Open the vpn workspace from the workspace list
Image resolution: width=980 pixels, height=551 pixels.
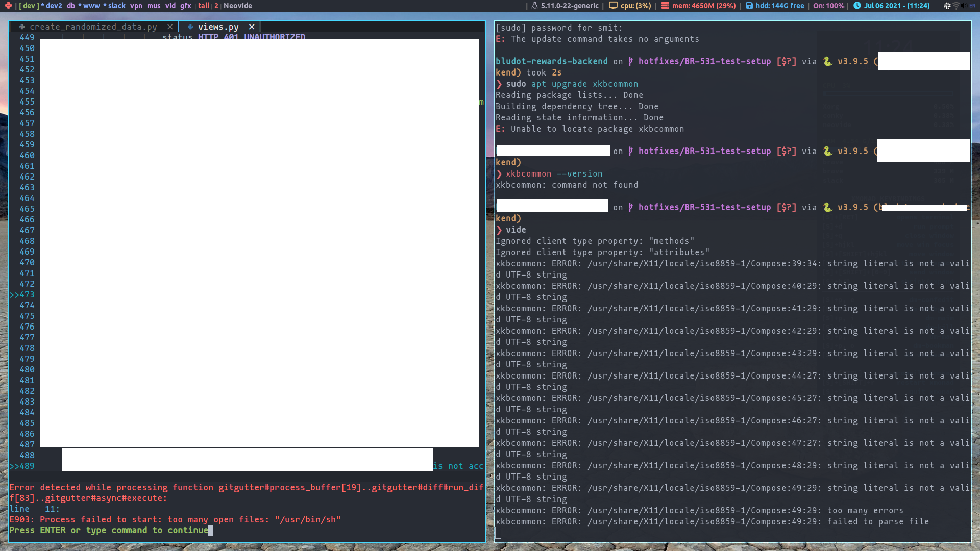[136, 6]
